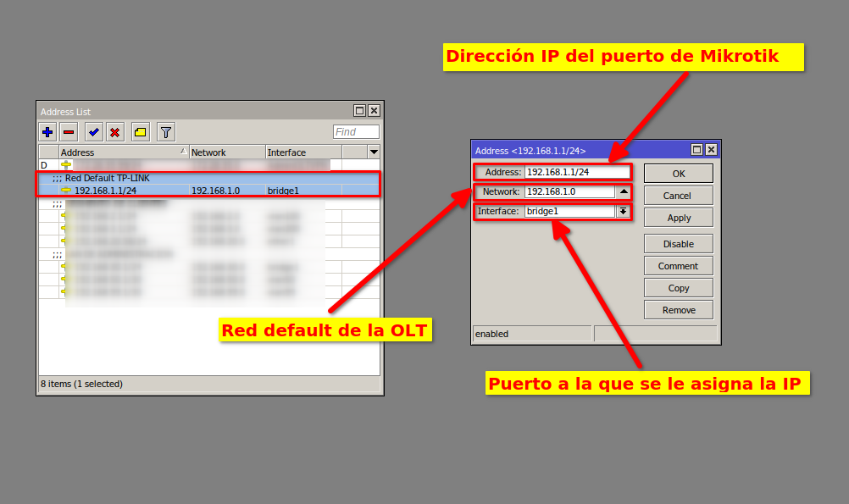The width and height of the screenshot is (849, 504).
Task: Click the yellow Comment note icon
Action: (141, 132)
